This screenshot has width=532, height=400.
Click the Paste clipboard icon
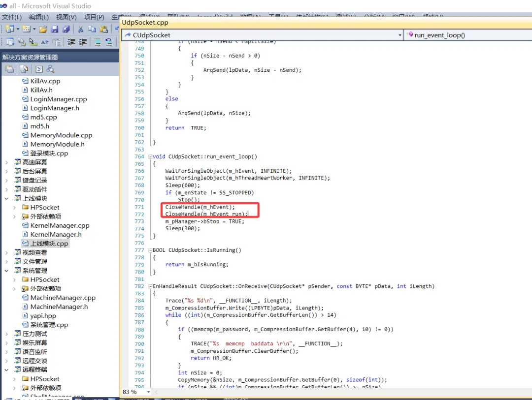[x=104, y=29]
